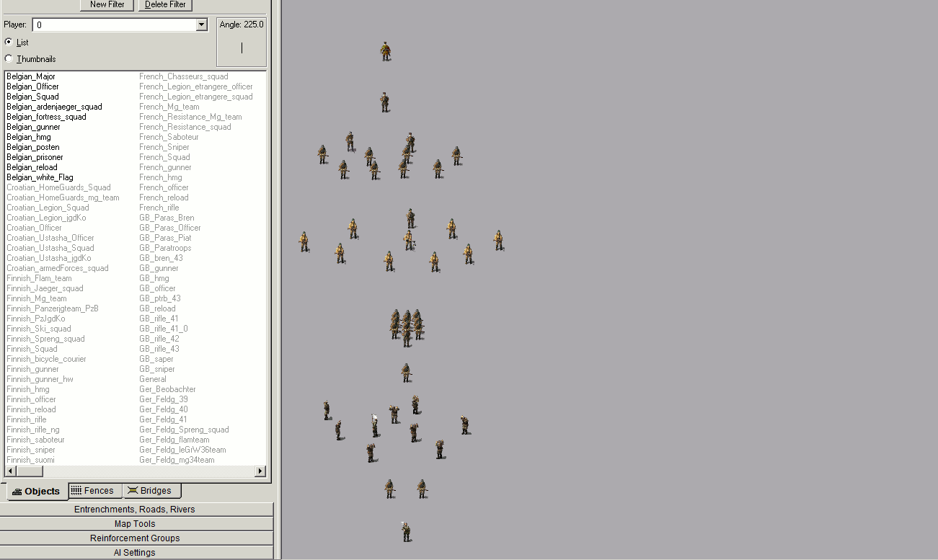Select Belgian_hmg entry
Screen dimensions: 938x560
(x=29, y=137)
